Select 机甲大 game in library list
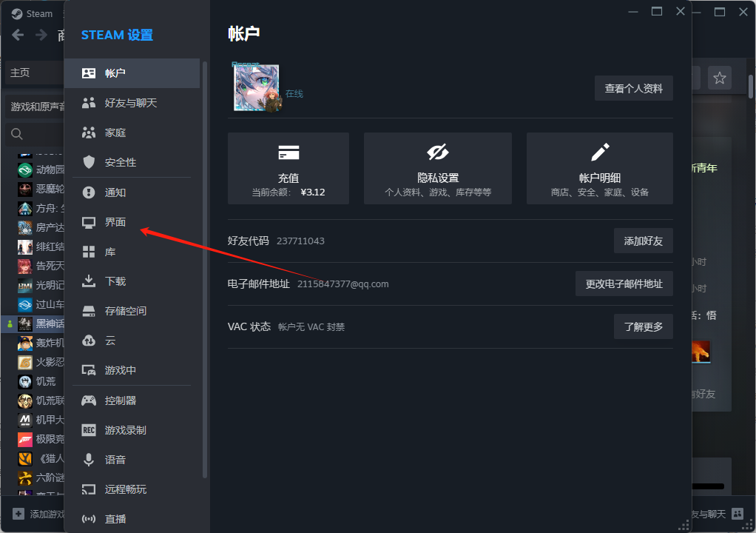 tap(41, 420)
